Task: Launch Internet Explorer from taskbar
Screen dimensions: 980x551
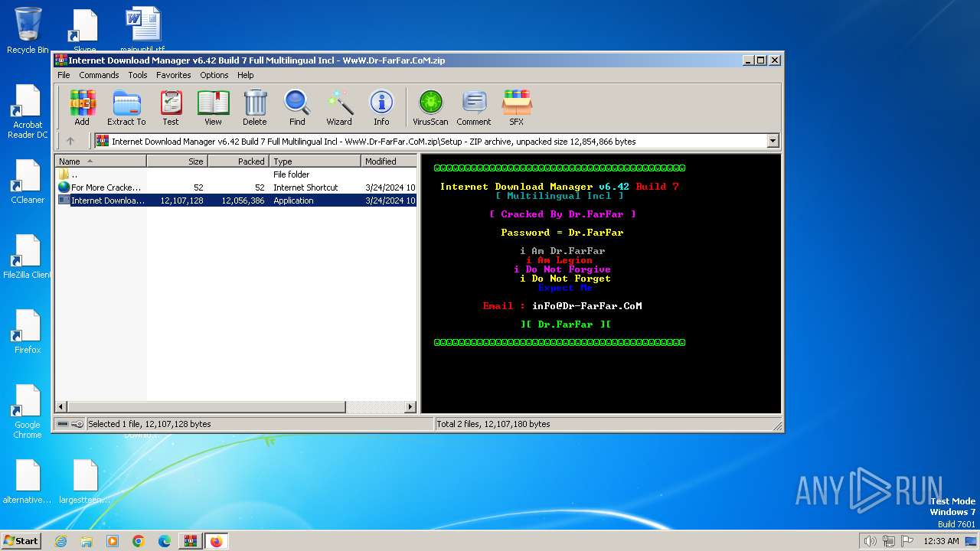Action: click(60, 541)
